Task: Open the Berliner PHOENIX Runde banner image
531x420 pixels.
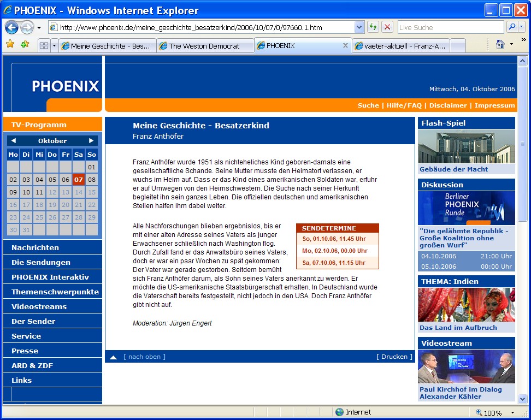Action: (467, 208)
